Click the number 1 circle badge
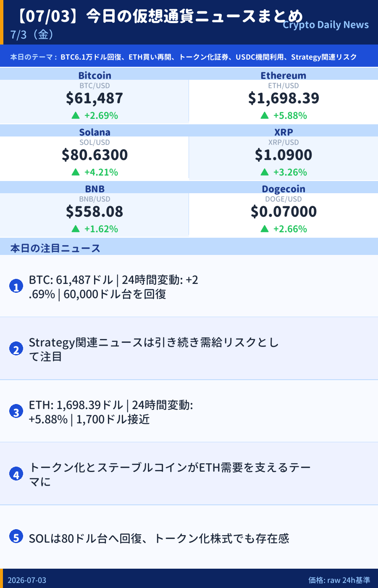 pos(16,286)
